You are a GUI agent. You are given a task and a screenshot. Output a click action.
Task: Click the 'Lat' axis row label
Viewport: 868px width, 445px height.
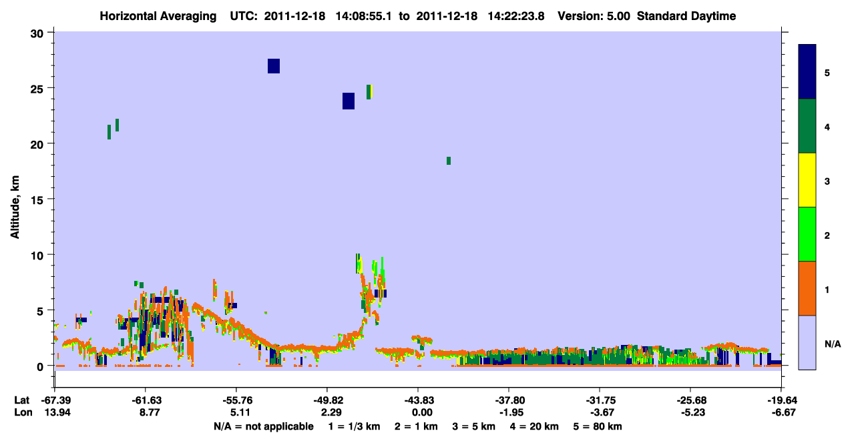pyautogui.click(x=21, y=400)
